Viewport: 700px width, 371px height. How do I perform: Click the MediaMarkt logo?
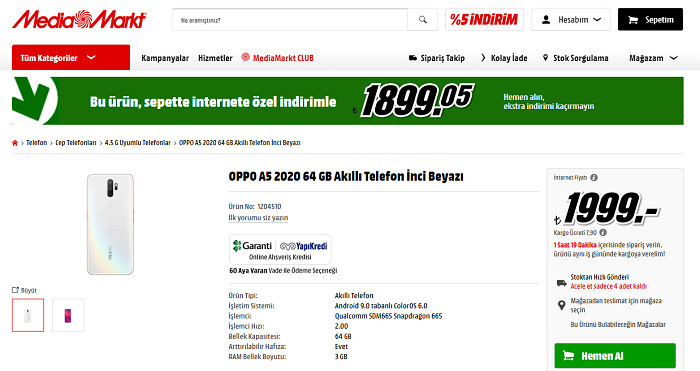(79, 20)
